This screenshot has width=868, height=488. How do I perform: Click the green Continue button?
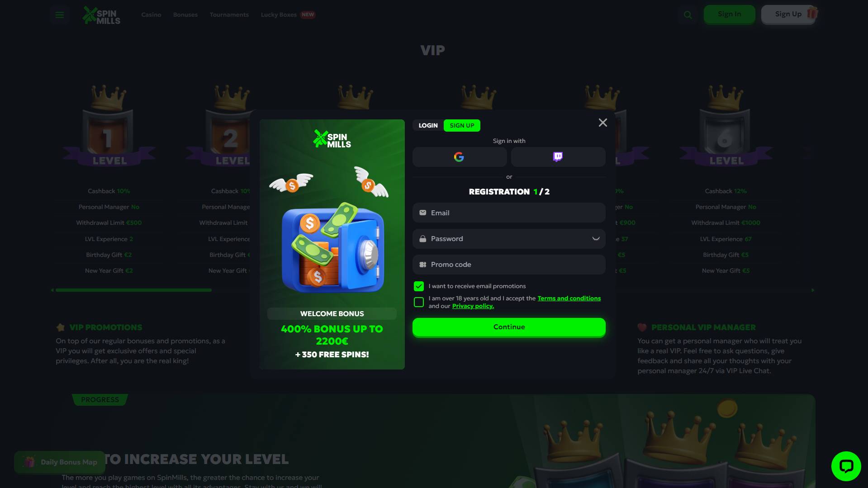(509, 327)
